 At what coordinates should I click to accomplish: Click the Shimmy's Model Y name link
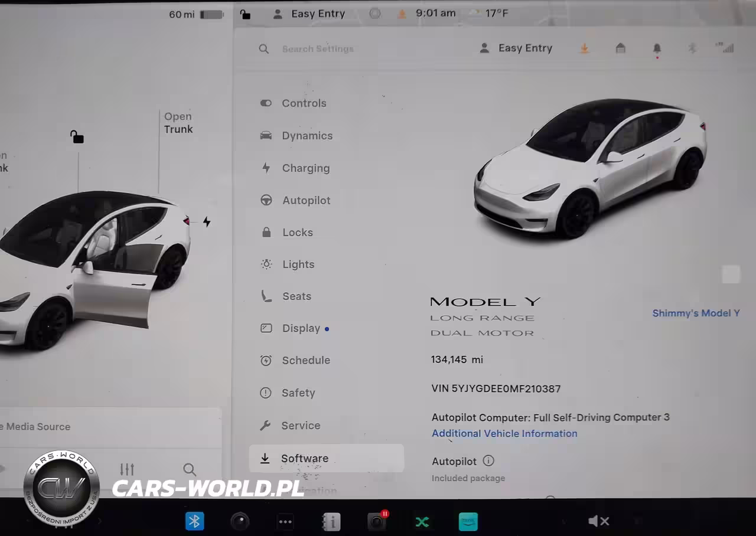(696, 313)
